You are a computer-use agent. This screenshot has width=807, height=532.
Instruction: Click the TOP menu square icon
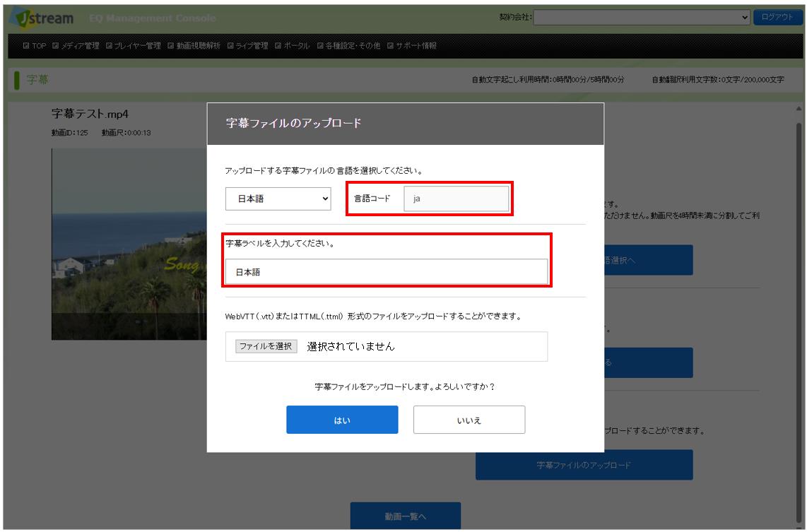tap(26, 46)
